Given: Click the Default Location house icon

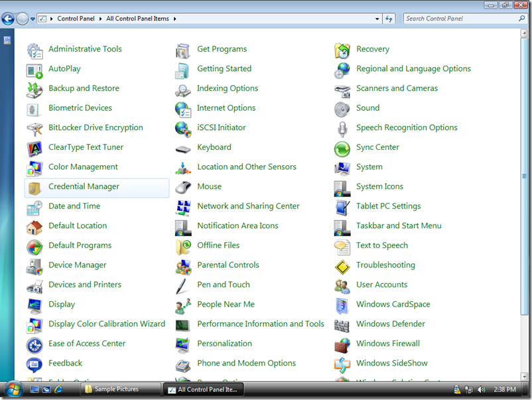Looking at the screenshot, I should tap(34, 228).
